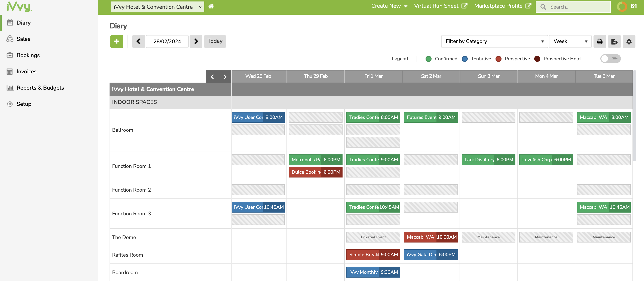Click the Today button
This screenshot has width=644, height=281.
pyautogui.click(x=215, y=41)
